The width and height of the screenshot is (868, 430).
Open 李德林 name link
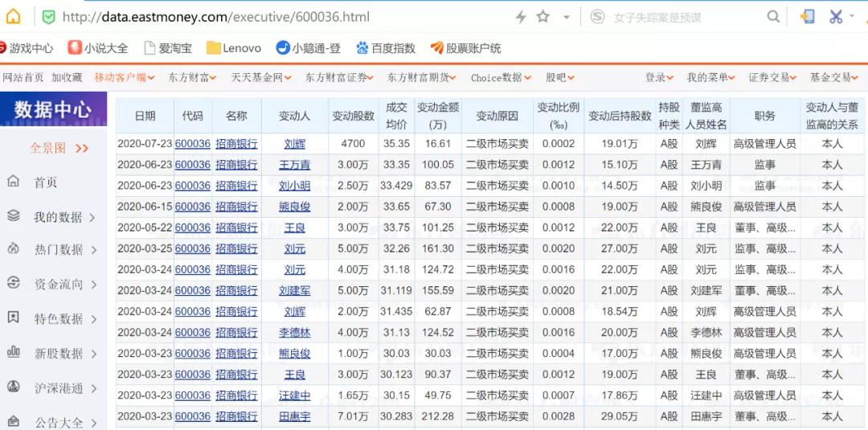(x=294, y=333)
